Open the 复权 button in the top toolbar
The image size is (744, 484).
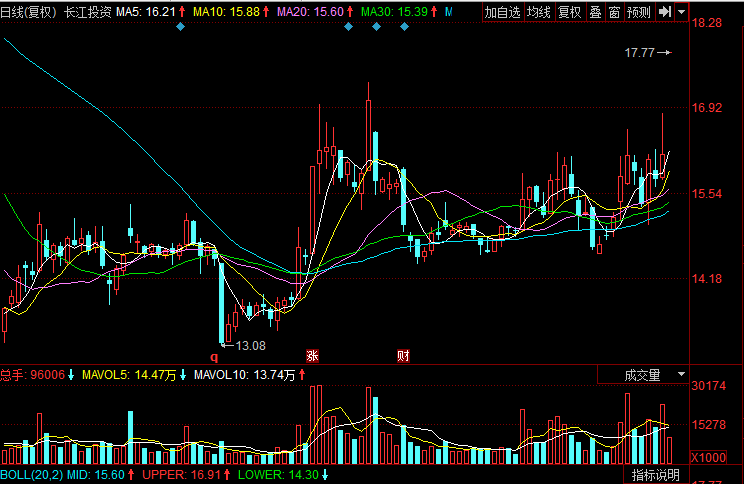570,12
